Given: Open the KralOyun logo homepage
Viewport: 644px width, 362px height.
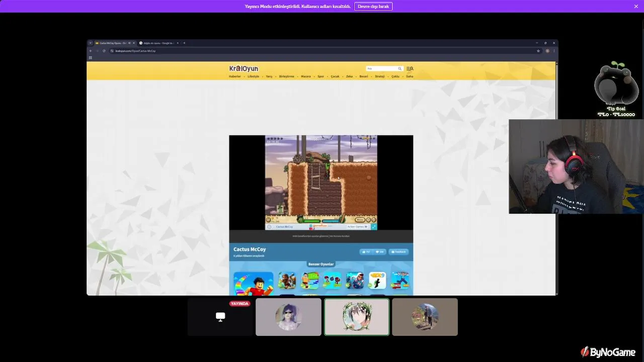Looking at the screenshot, I should click(244, 68).
